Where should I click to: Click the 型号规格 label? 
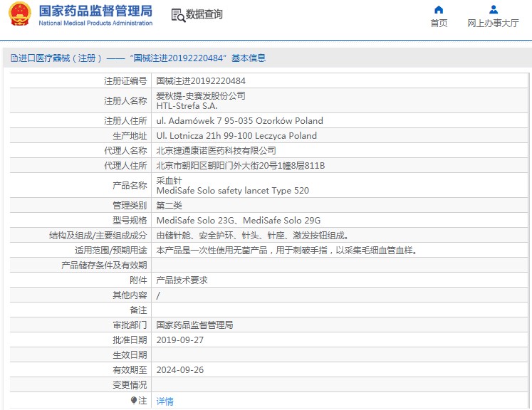130,221
